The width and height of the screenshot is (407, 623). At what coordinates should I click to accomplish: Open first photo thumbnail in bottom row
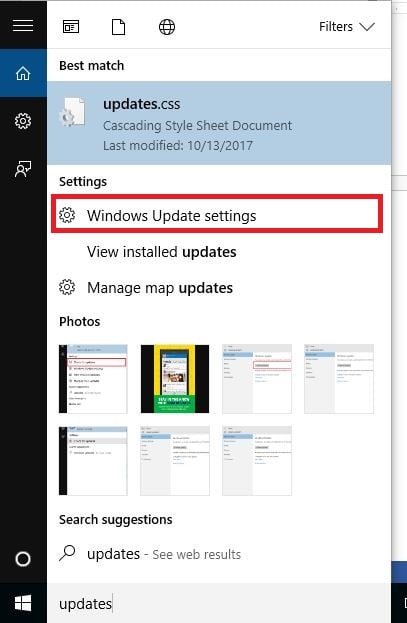coord(93,461)
